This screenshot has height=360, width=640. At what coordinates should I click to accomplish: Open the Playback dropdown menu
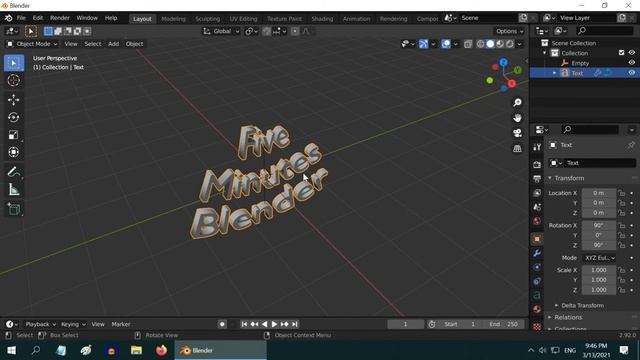40,324
